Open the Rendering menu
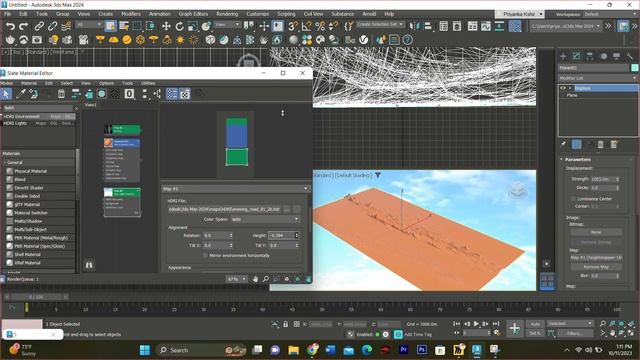 [x=227, y=14]
